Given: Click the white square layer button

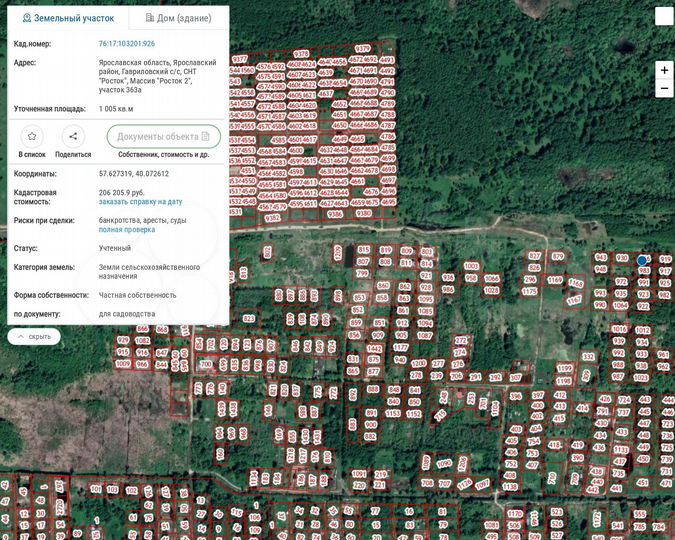Looking at the screenshot, I should (664, 16).
